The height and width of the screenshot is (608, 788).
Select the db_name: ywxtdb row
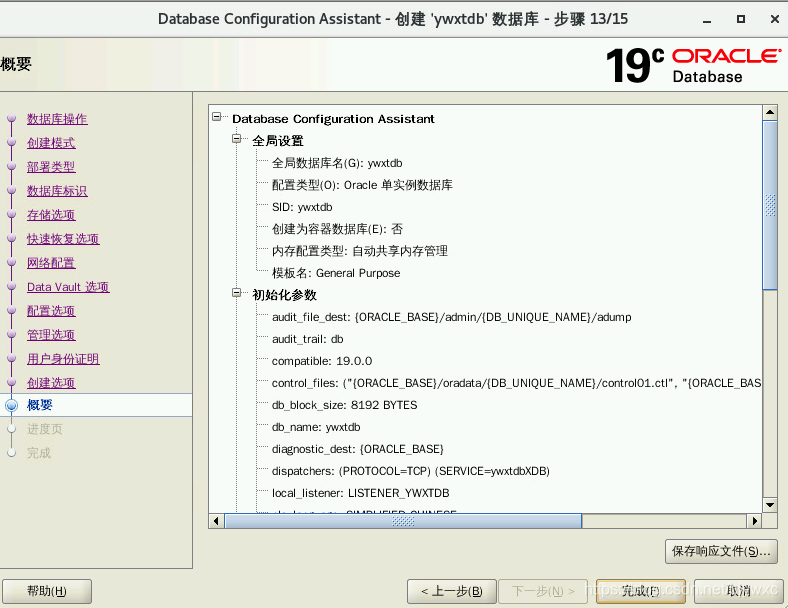tap(316, 427)
